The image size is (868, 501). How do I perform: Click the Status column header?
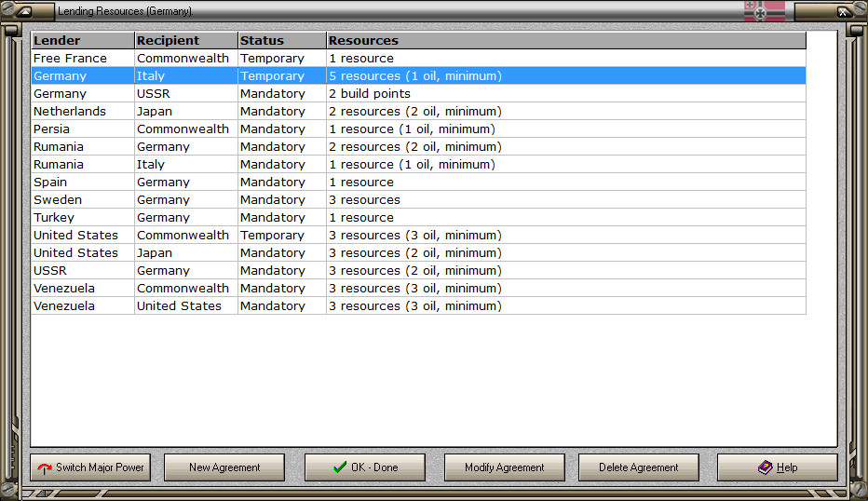[282, 40]
